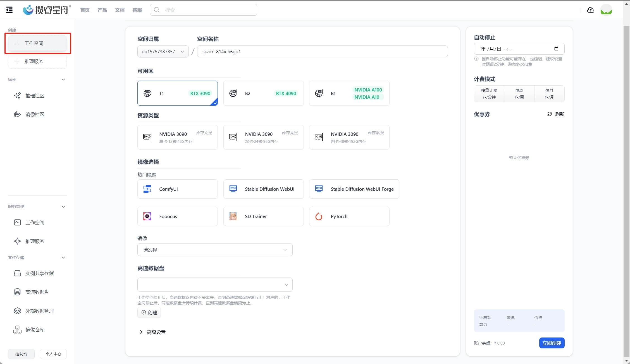
Task: Open the 空间归属 du15757387857 dropdown
Action: click(163, 52)
